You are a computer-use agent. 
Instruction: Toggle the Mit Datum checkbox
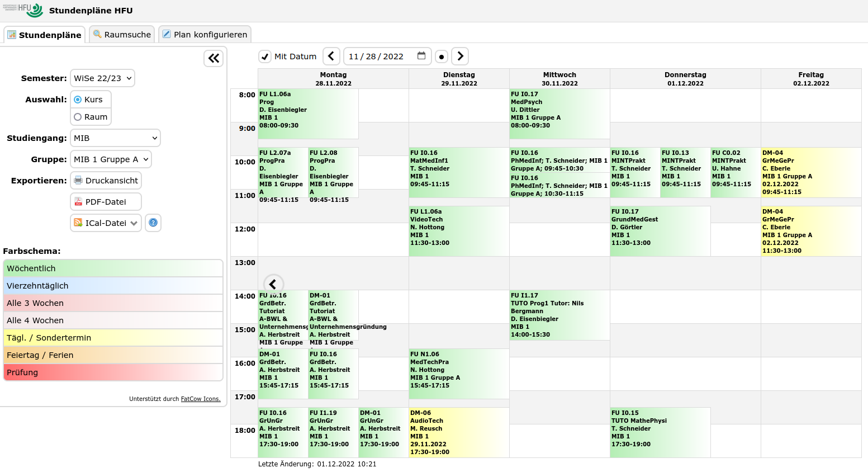point(265,56)
